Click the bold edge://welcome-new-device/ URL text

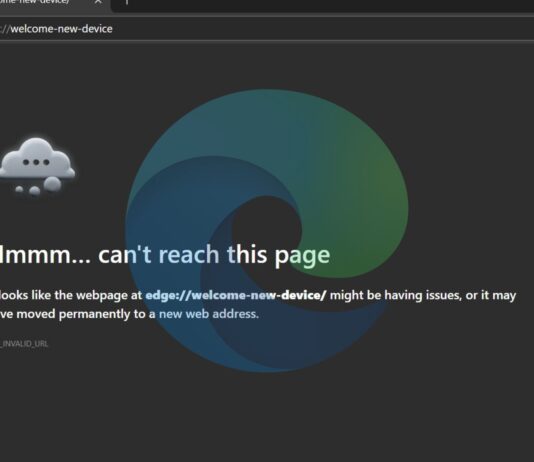(x=236, y=295)
